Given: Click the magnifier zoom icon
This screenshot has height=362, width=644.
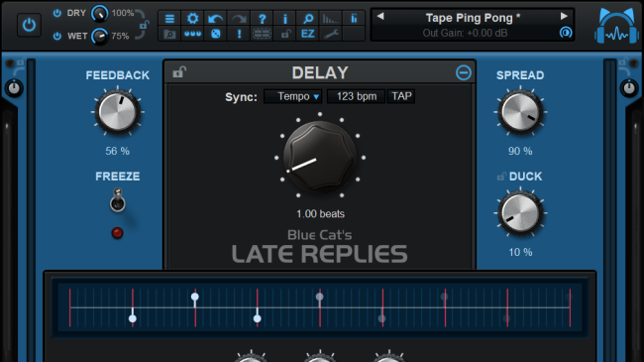Looking at the screenshot, I should tap(308, 19).
